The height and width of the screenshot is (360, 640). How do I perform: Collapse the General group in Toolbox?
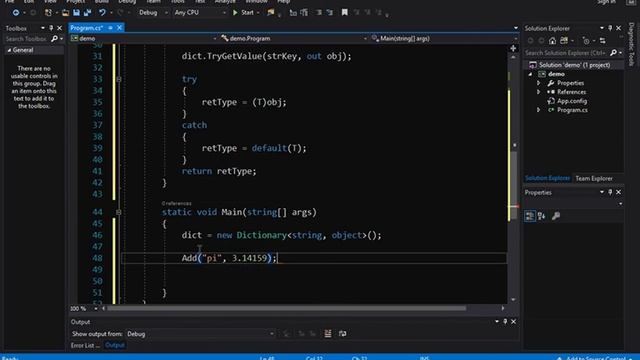point(9,50)
